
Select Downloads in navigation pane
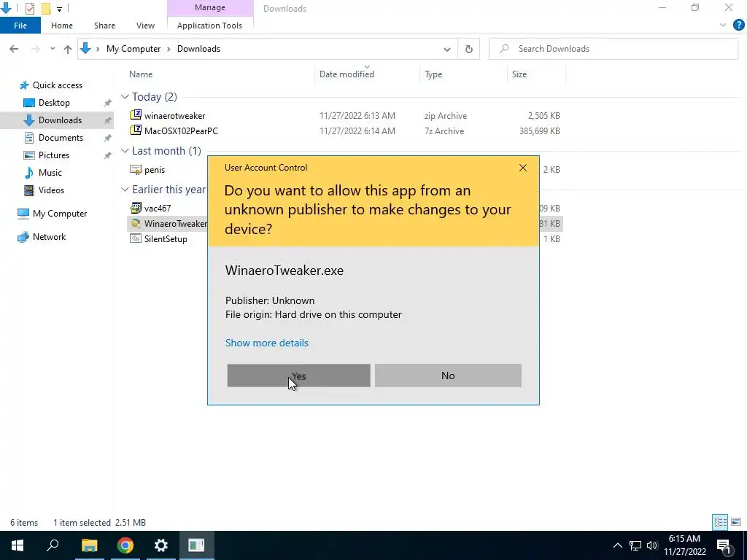[x=60, y=120]
